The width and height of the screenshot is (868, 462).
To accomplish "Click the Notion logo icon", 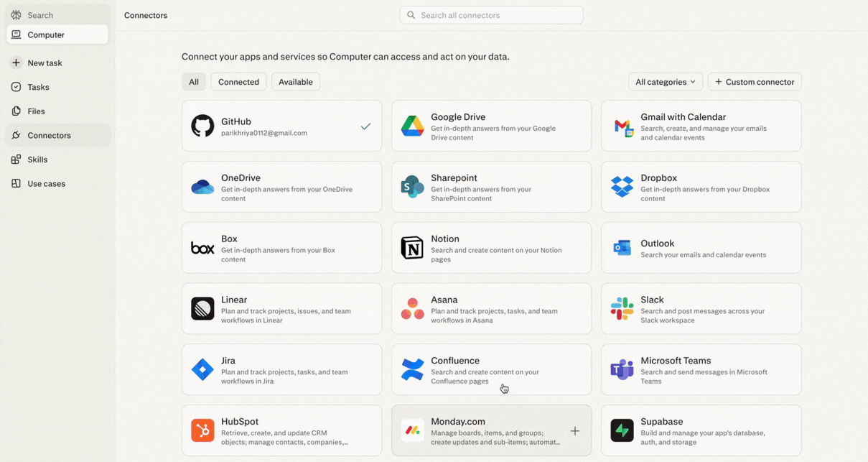I will click(412, 248).
